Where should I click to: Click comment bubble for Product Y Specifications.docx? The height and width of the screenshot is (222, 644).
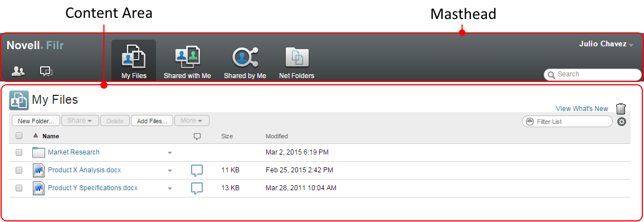click(197, 189)
